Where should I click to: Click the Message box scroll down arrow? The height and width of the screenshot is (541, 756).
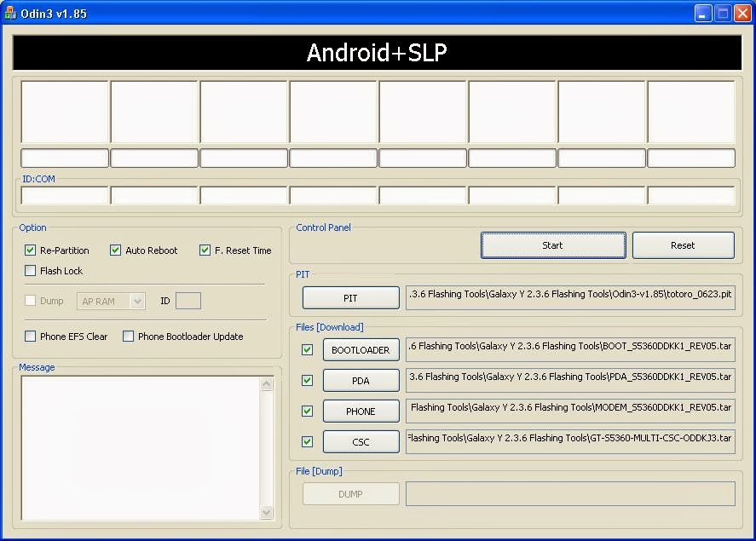267,513
